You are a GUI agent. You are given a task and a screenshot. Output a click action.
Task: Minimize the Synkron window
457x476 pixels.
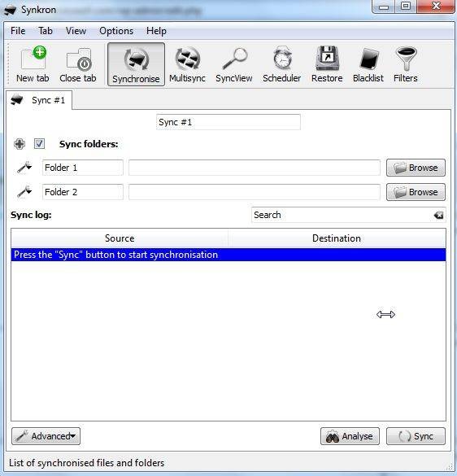pos(384,6)
